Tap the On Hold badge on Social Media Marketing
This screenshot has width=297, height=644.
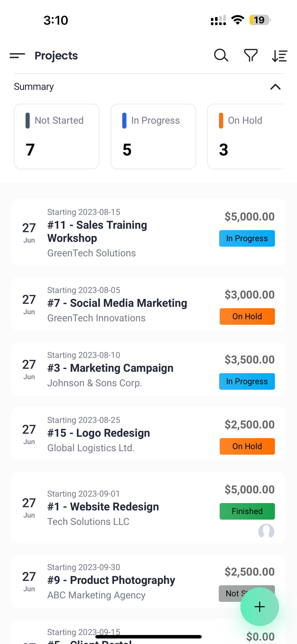pos(247,316)
